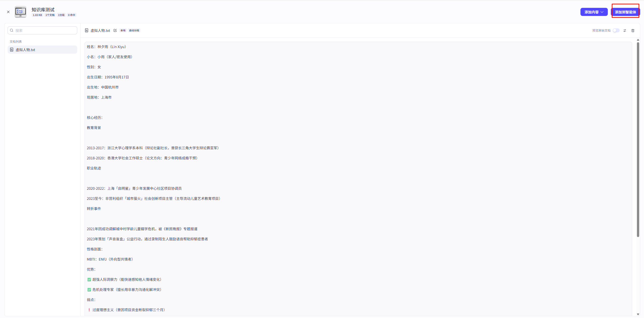Open the document settings sliders icon
The height and width of the screenshot is (318, 644).
click(x=625, y=30)
